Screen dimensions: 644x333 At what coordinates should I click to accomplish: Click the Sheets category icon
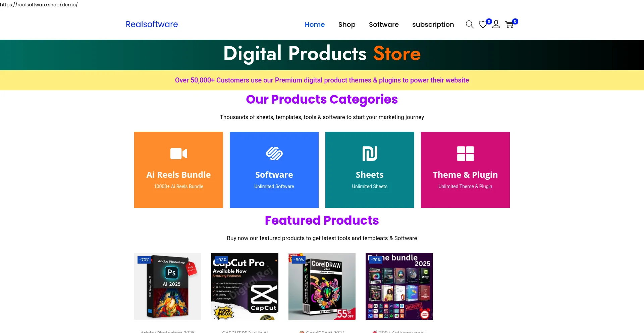[370, 154]
